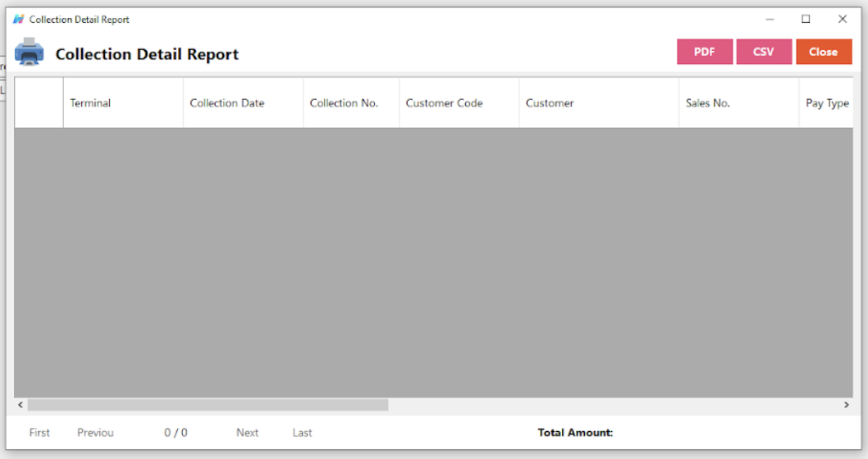The height and width of the screenshot is (459, 868).
Task: Export the report with the PDF button
Action: click(705, 52)
